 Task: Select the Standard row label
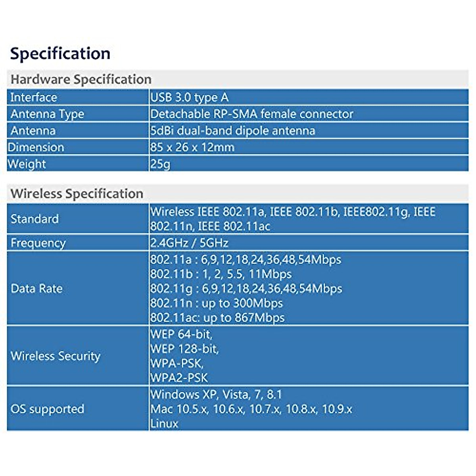pos(35,219)
